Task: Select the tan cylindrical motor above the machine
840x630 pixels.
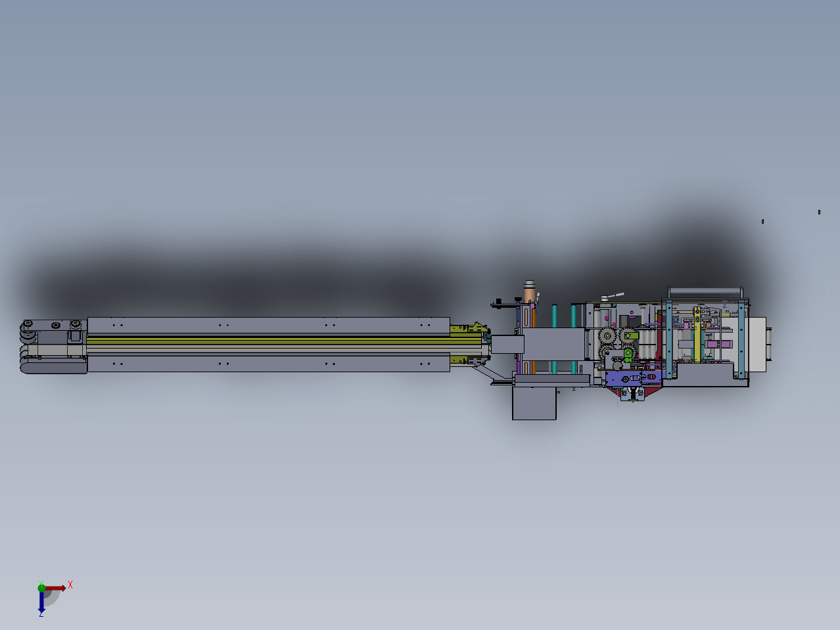Action: 530,292
